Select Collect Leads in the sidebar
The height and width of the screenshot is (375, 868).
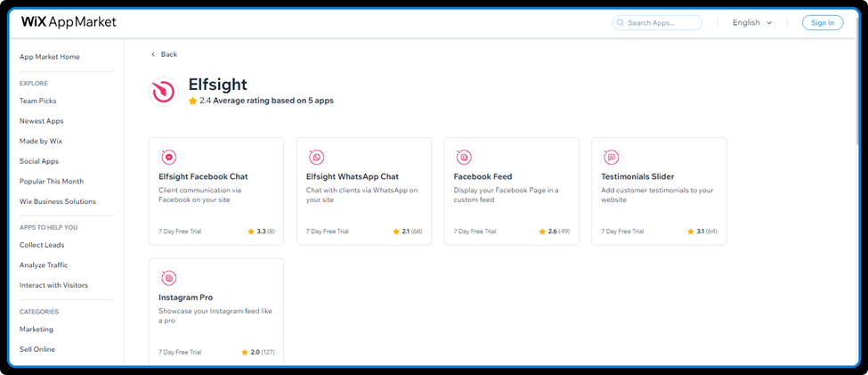coord(42,245)
